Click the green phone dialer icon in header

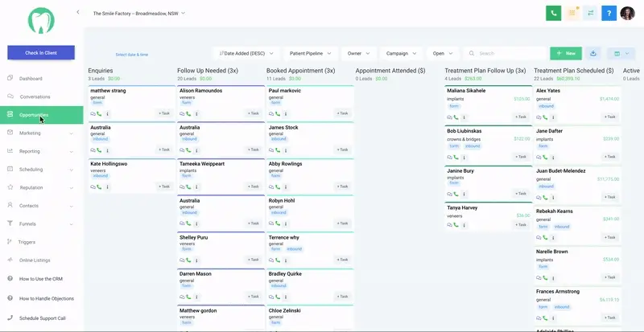[553, 13]
